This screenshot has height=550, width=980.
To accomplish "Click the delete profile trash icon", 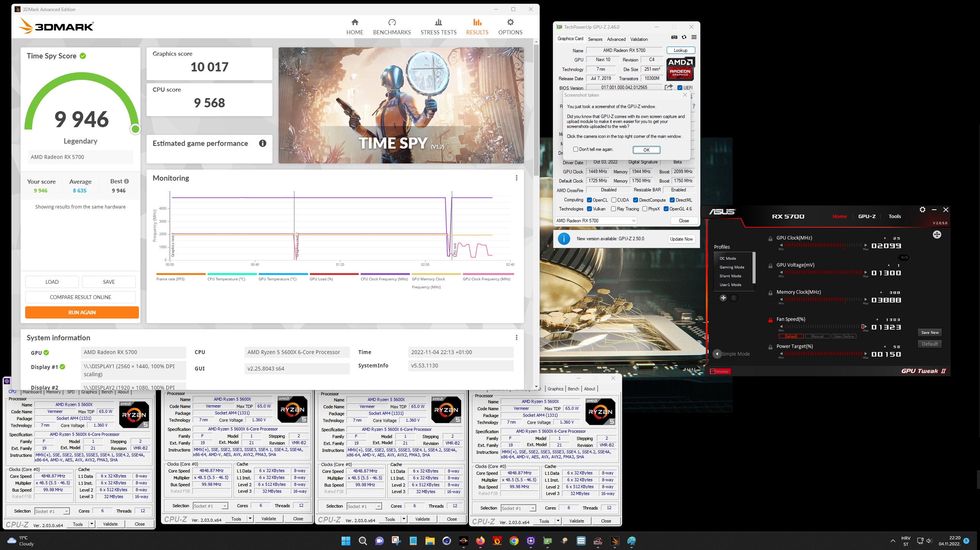I will tap(733, 298).
